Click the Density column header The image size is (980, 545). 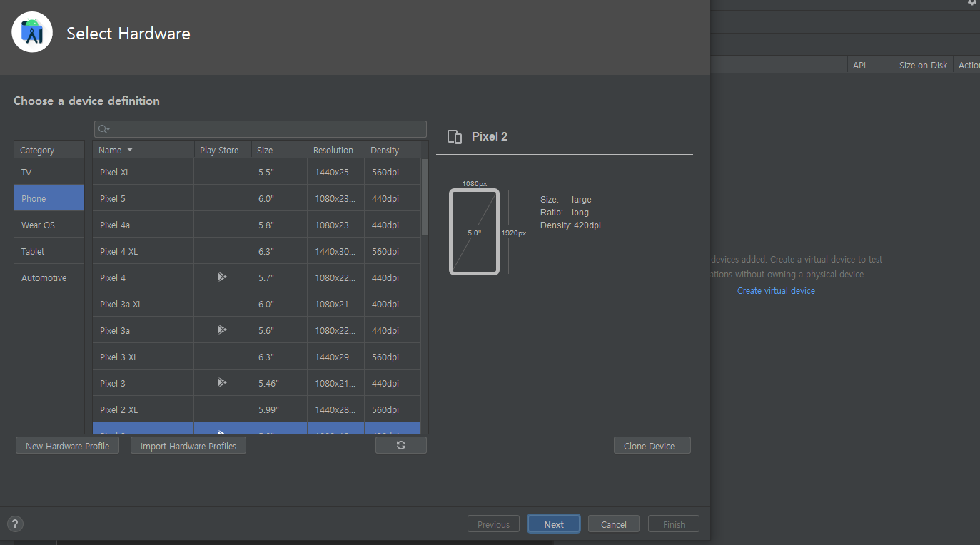coord(393,150)
